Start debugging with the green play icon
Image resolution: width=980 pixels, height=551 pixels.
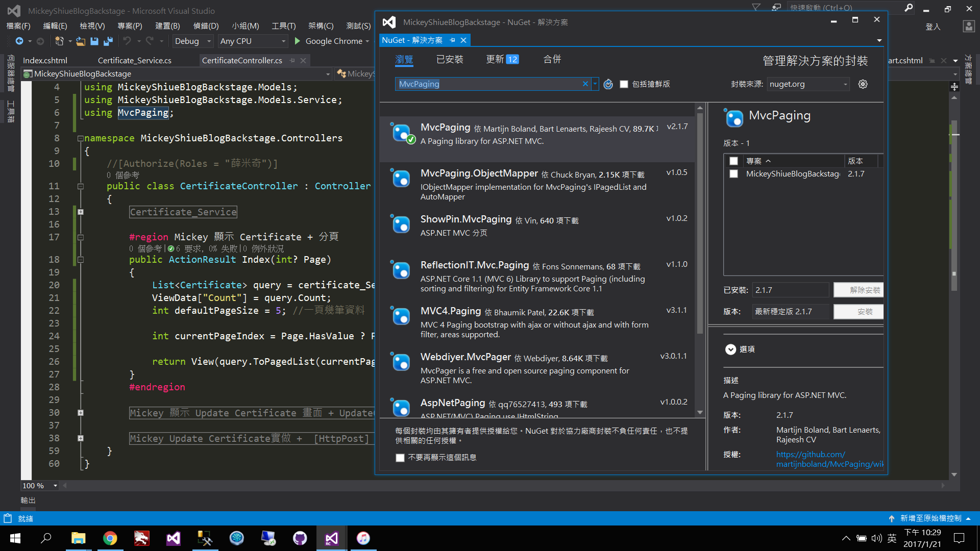tap(298, 41)
